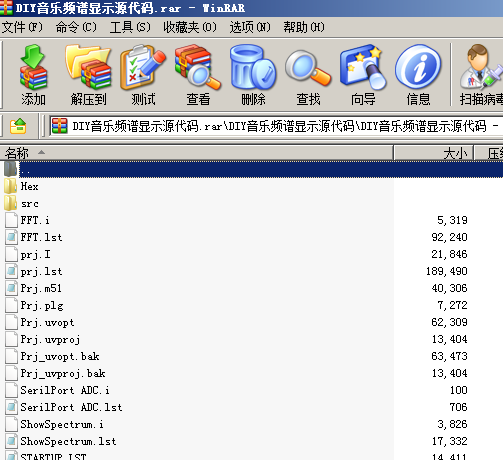Select the Hex folder name
Image resolution: width=503 pixels, height=460 pixels.
(29, 186)
